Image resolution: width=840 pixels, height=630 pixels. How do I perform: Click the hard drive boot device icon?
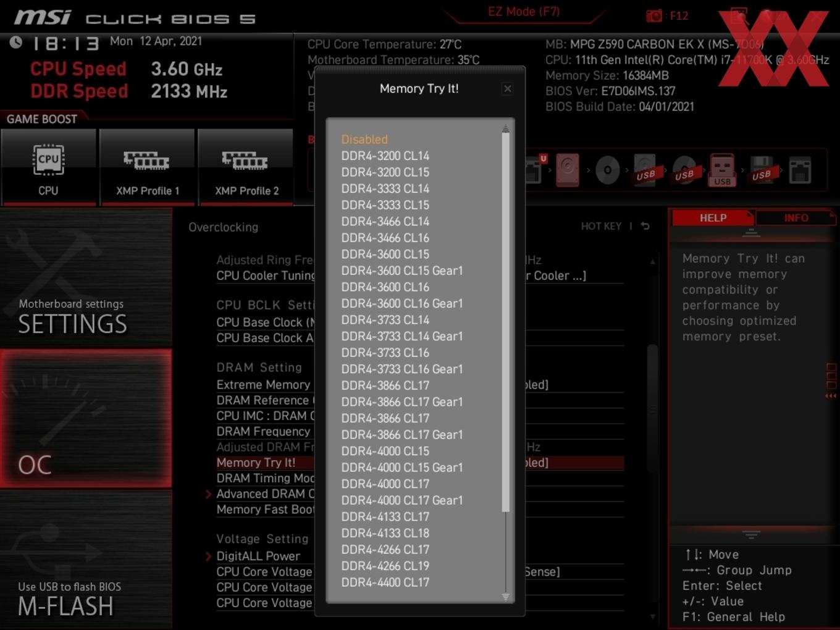click(567, 170)
